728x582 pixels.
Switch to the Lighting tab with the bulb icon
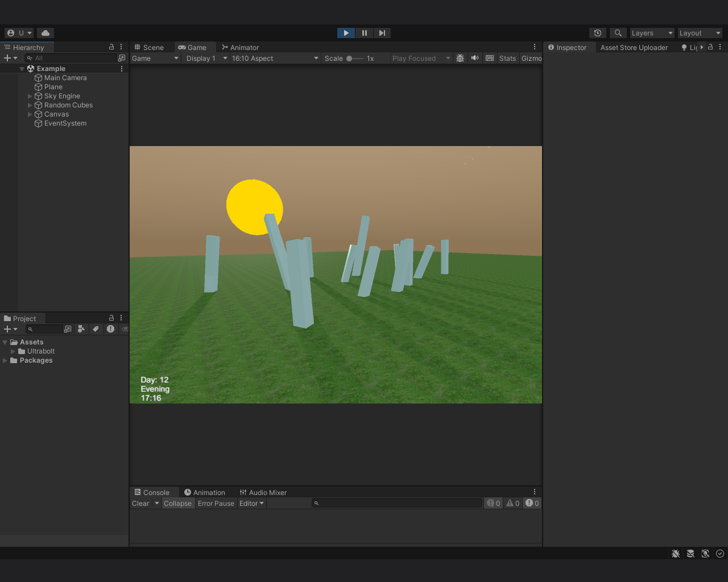(689, 47)
